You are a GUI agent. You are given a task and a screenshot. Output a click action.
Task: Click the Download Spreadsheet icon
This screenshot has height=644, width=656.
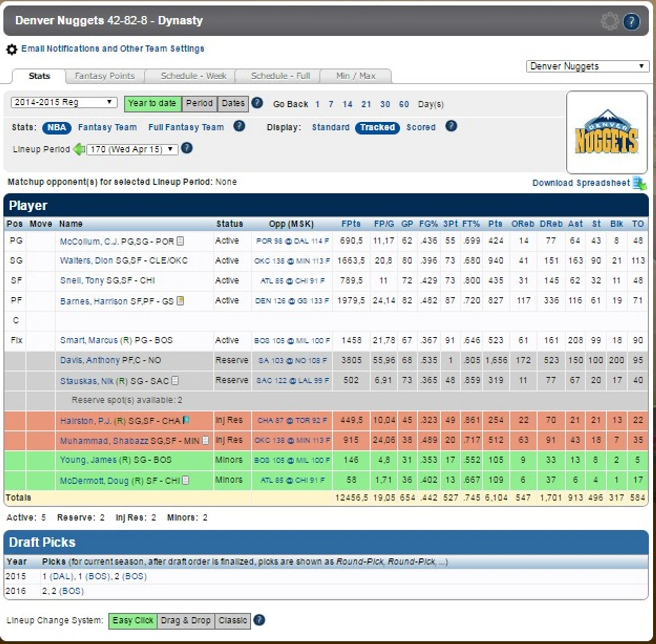coord(639,183)
